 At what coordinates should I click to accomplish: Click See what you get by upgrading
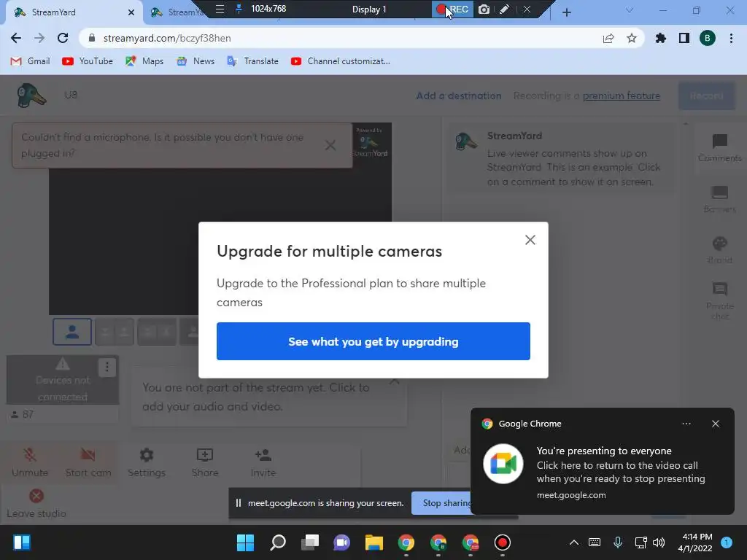click(373, 341)
